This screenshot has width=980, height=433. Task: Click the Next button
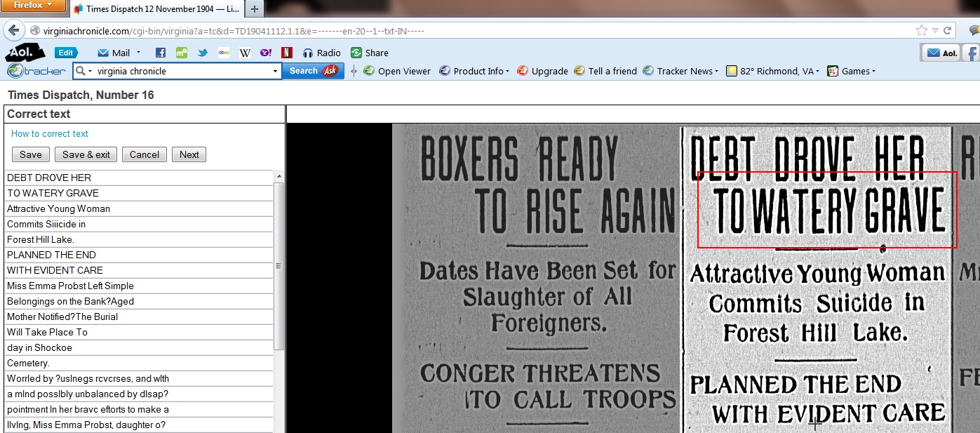(x=189, y=154)
